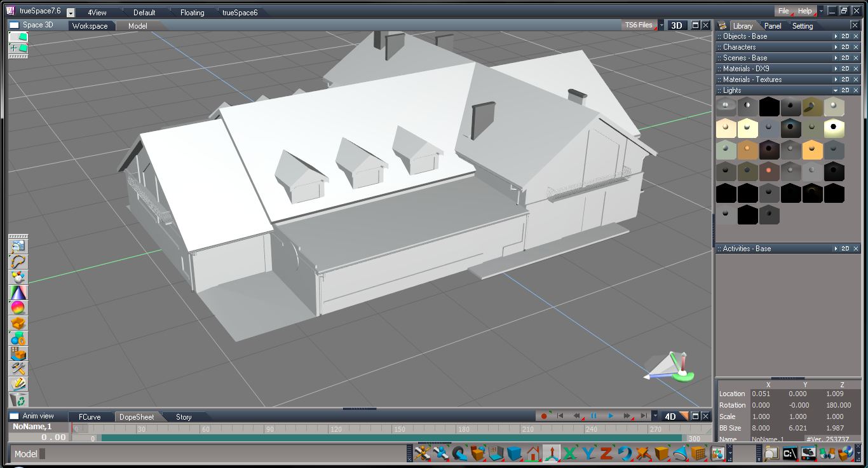Click the library book icon beside Library tab
Image resolution: width=868 pixels, height=468 pixels.
click(722, 25)
